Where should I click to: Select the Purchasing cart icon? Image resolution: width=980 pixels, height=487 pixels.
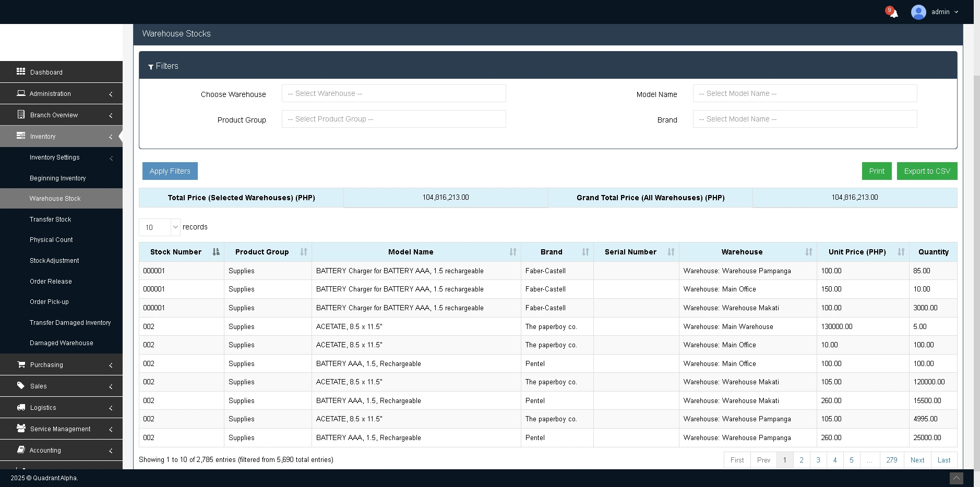(x=21, y=364)
